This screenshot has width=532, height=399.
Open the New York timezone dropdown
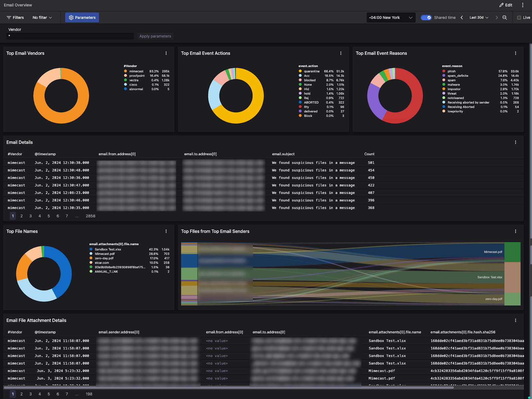coord(391,17)
